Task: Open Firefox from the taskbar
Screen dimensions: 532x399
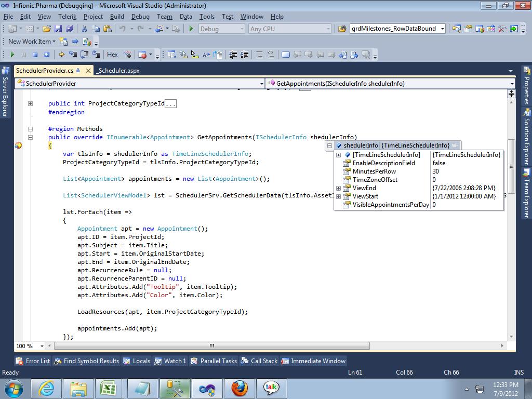Action: [239, 388]
